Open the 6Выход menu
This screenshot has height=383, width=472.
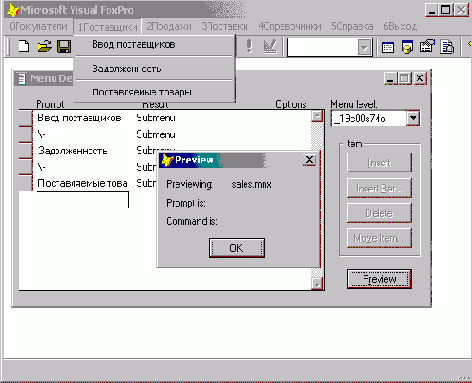(x=400, y=26)
